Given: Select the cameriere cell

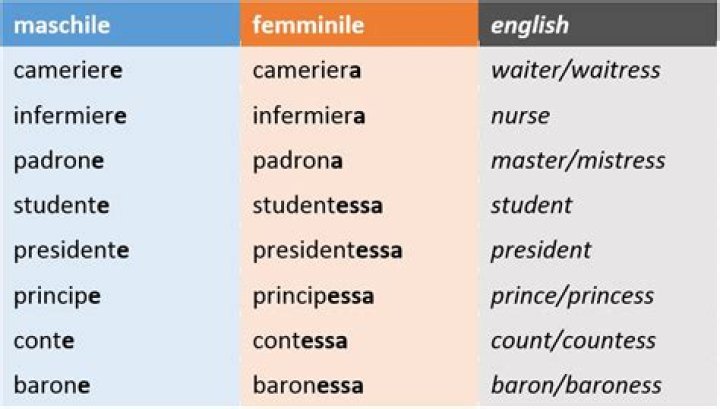Looking at the screenshot, I should (68, 71).
